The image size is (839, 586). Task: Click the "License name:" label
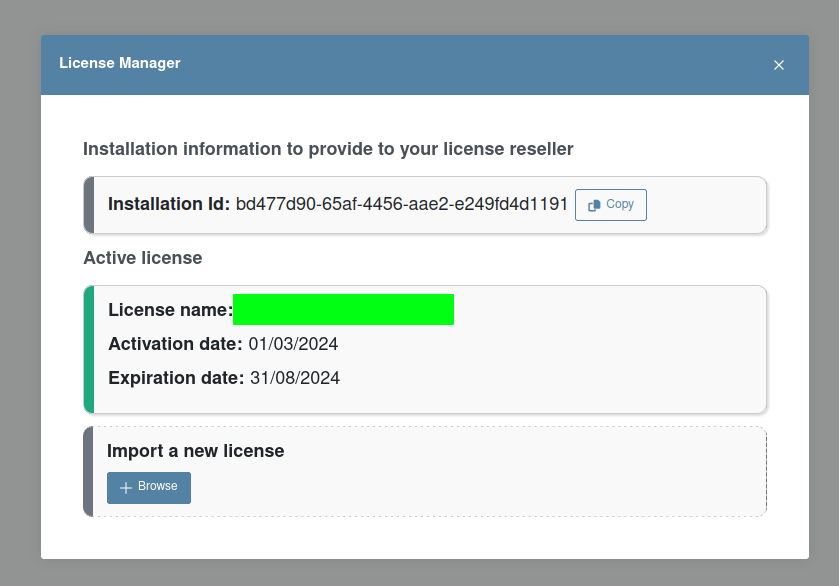(170, 310)
